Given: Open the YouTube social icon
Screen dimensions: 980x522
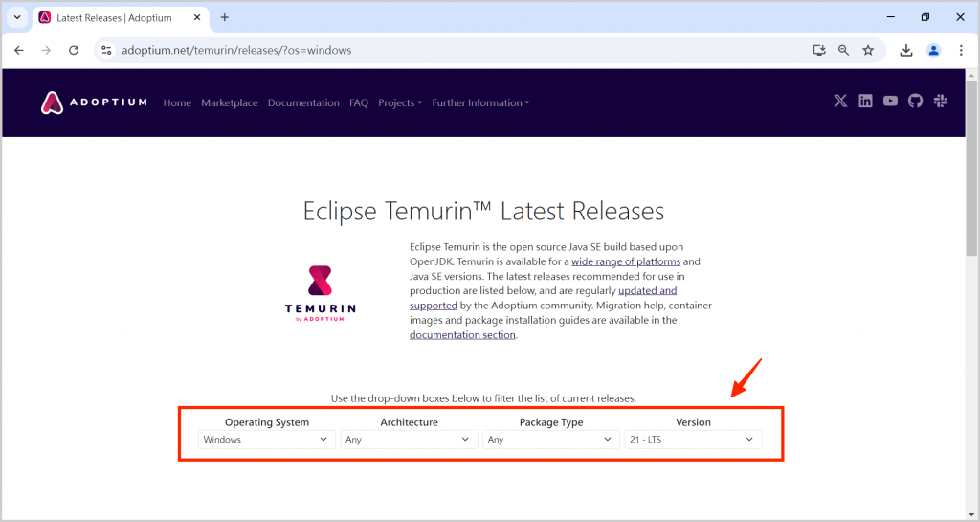Looking at the screenshot, I should 891,101.
